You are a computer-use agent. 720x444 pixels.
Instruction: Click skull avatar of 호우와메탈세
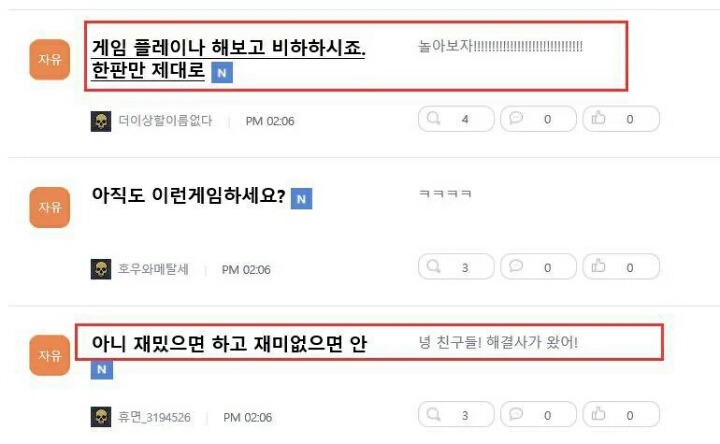coord(101,269)
